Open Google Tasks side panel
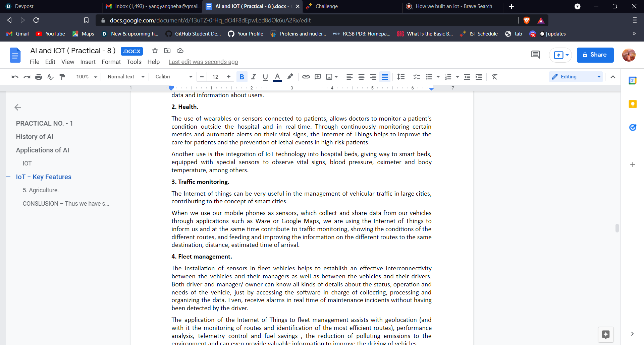Image resolution: width=644 pixels, height=345 pixels. (633, 127)
